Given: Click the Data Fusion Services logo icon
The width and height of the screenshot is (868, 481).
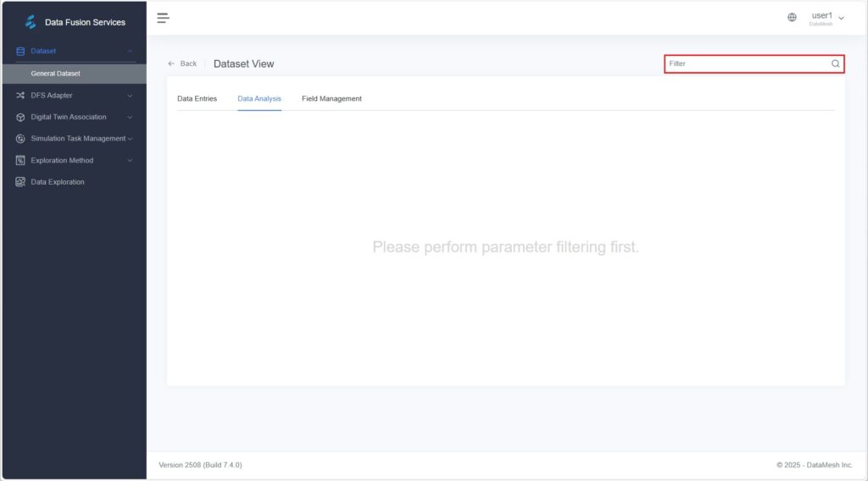Looking at the screenshot, I should coord(31,22).
